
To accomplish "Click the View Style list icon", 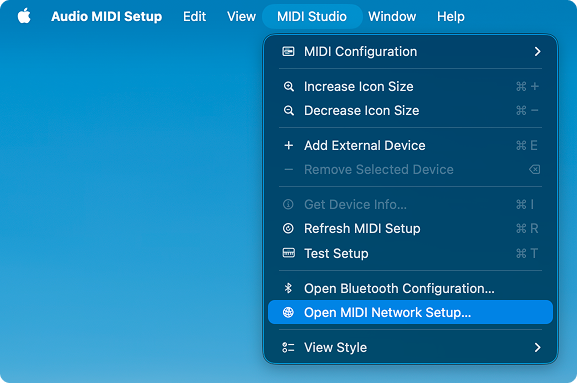I will (288, 347).
